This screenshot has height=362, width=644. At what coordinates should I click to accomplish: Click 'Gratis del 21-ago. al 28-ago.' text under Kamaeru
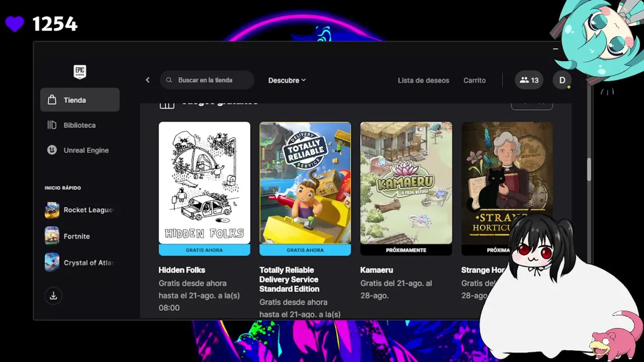click(396, 289)
